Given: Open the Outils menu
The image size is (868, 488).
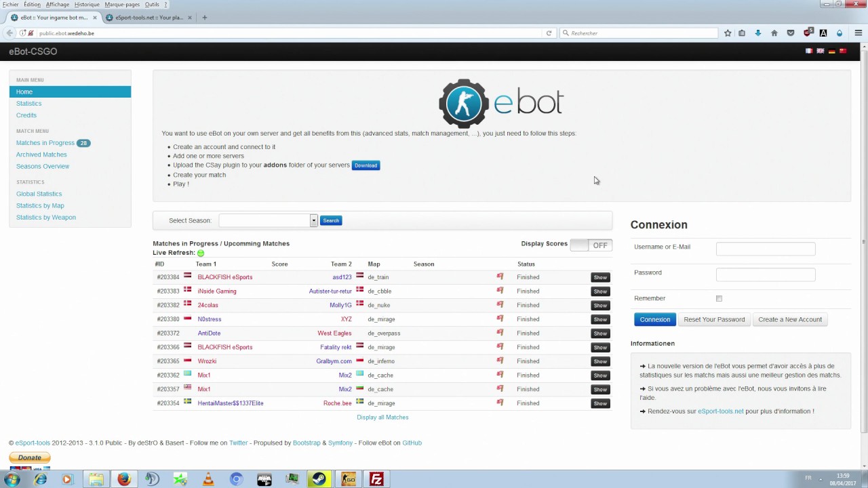Looking at the screenshot, I should click(152, 4).
